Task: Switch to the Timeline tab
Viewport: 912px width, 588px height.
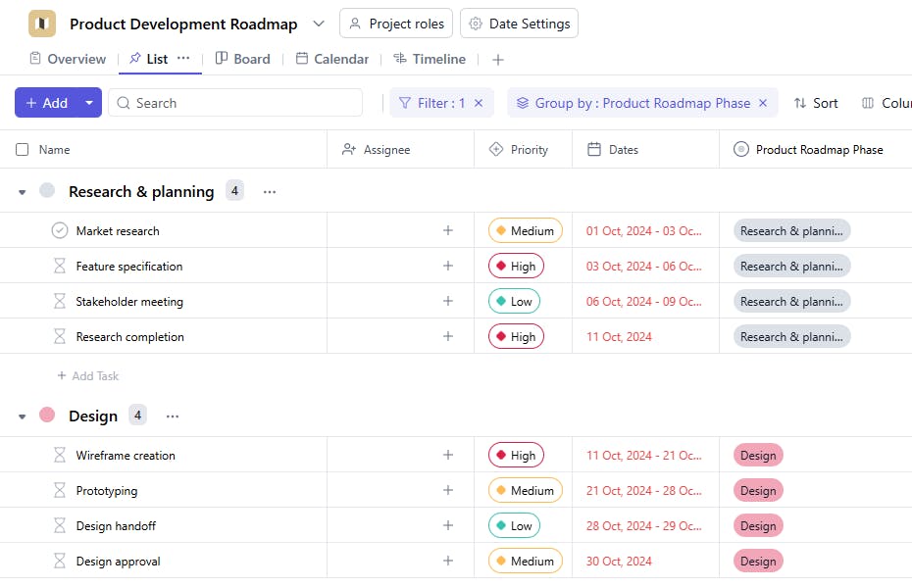Action: [430, 59]
